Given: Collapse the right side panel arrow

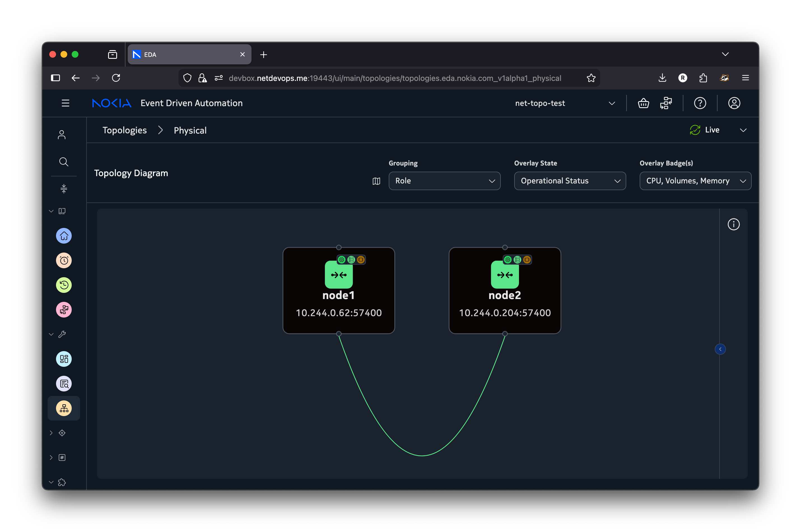Looking at the screenshot, I should click(x=720, y=349).
